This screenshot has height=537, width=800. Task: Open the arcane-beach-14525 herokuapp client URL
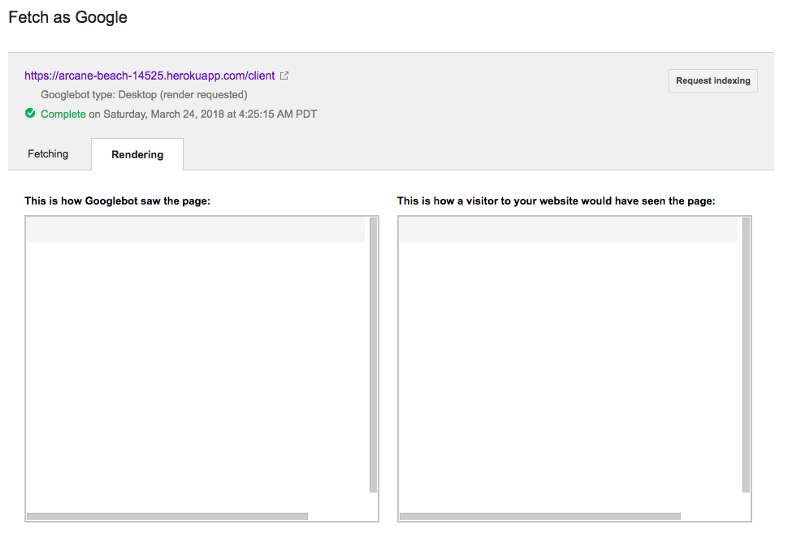(x=149, y=76)
